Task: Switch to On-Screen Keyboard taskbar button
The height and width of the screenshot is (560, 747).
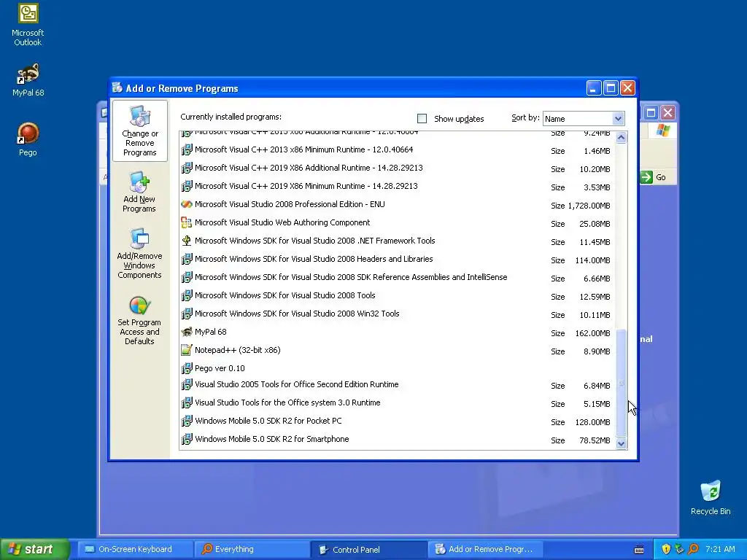Action: click(135, 550)
